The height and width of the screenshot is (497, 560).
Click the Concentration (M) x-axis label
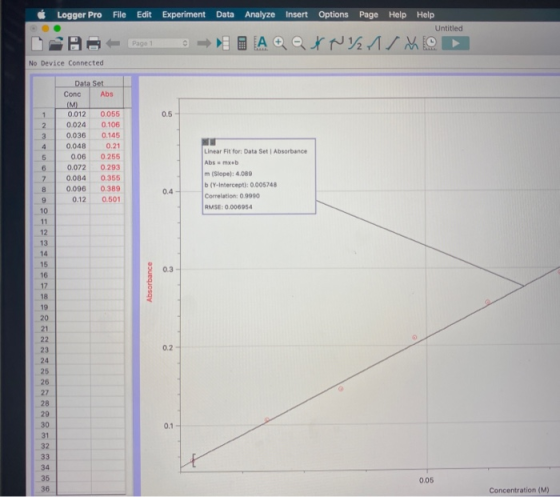coord(519,490)
